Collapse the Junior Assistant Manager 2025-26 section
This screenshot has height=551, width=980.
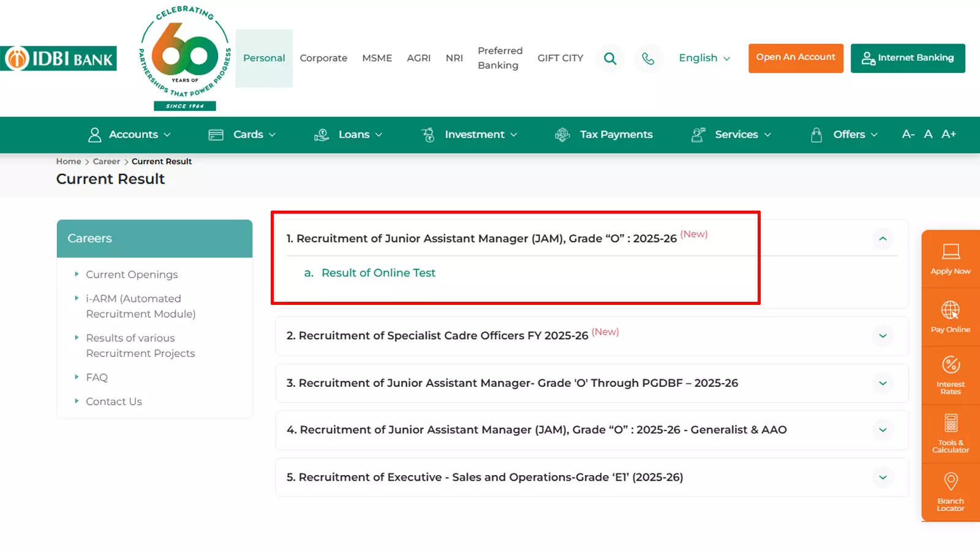(883, 239)
